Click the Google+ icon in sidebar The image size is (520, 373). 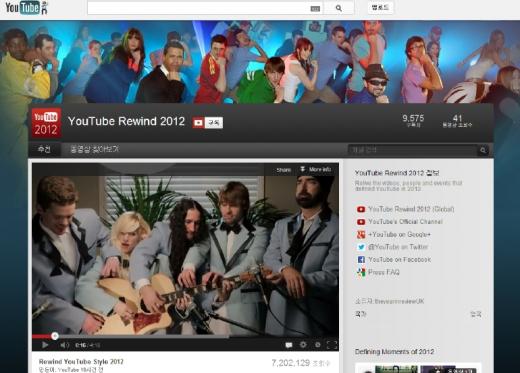click(x=361, y=235)
